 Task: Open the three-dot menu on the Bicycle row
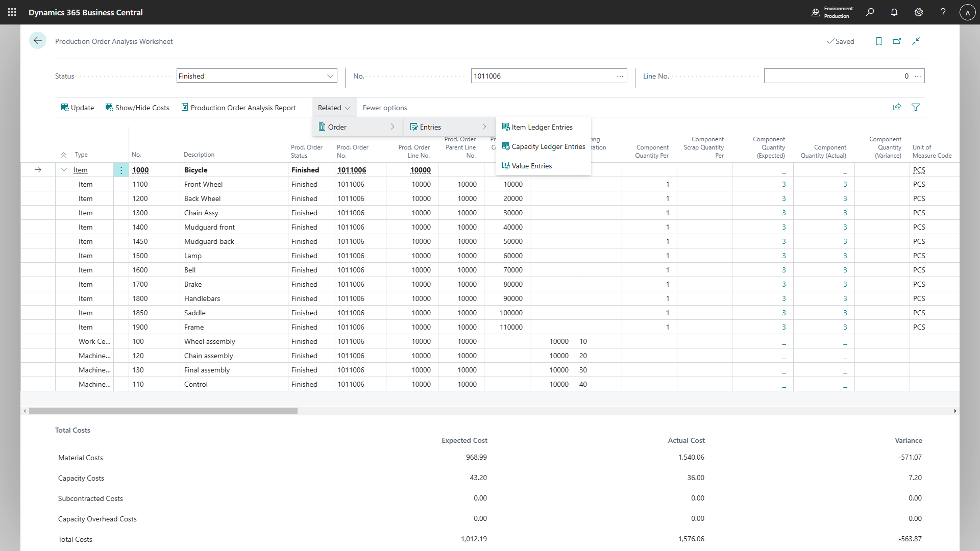(x=121, y=170)
